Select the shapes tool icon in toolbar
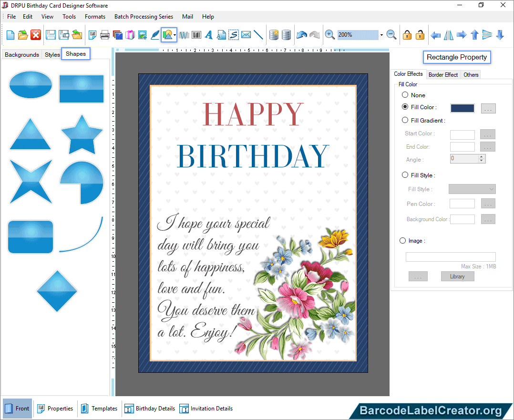The image size is (514, 420). pyautogui.click(x=167, y=35)
